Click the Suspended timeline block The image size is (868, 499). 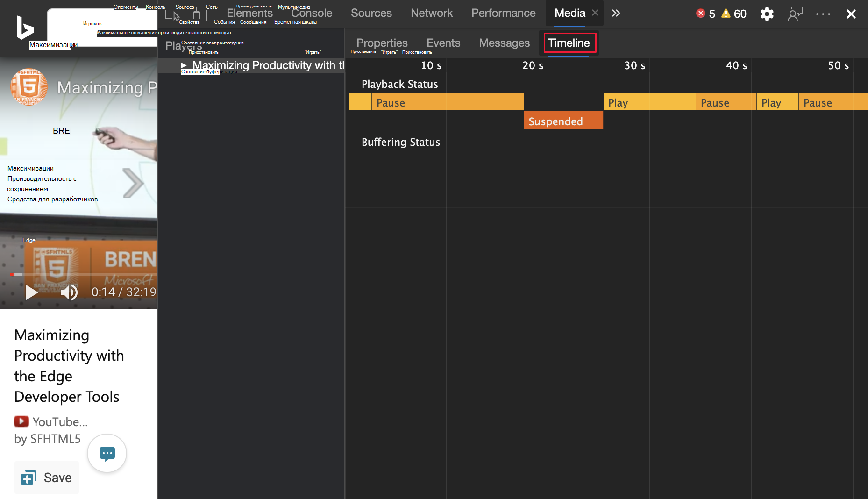coord(563,121)
